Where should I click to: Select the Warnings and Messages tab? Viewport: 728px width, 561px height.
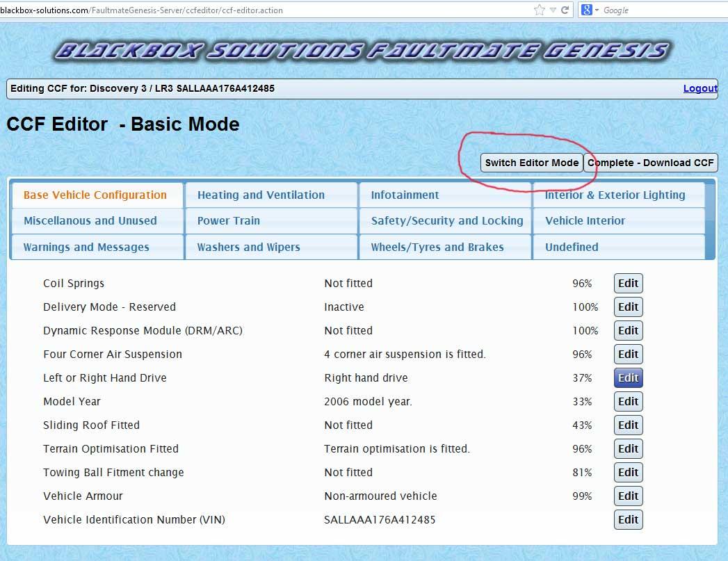coord(86,247)
